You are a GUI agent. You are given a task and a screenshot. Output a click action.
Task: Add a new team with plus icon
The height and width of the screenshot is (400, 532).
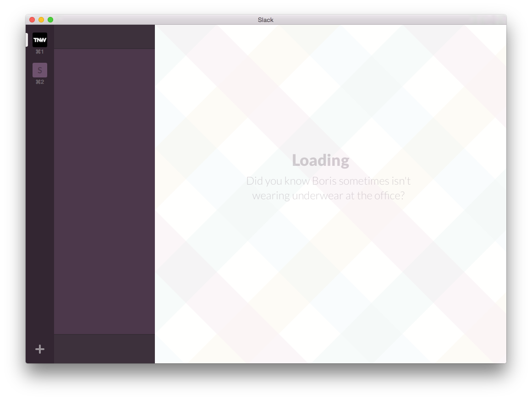point(40,349)
